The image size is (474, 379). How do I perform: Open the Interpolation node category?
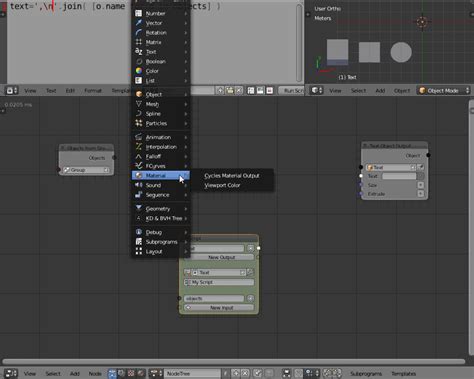point(161,147)
